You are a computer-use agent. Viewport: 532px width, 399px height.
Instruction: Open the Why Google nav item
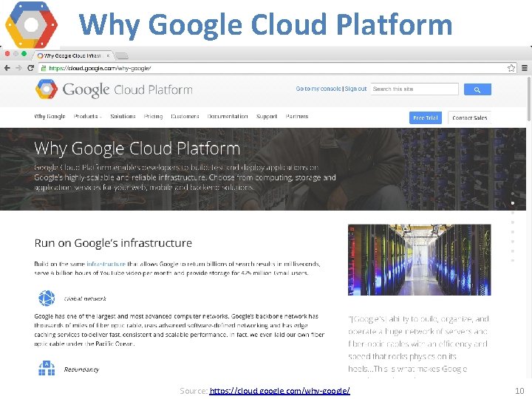click(x=50, y=117)
